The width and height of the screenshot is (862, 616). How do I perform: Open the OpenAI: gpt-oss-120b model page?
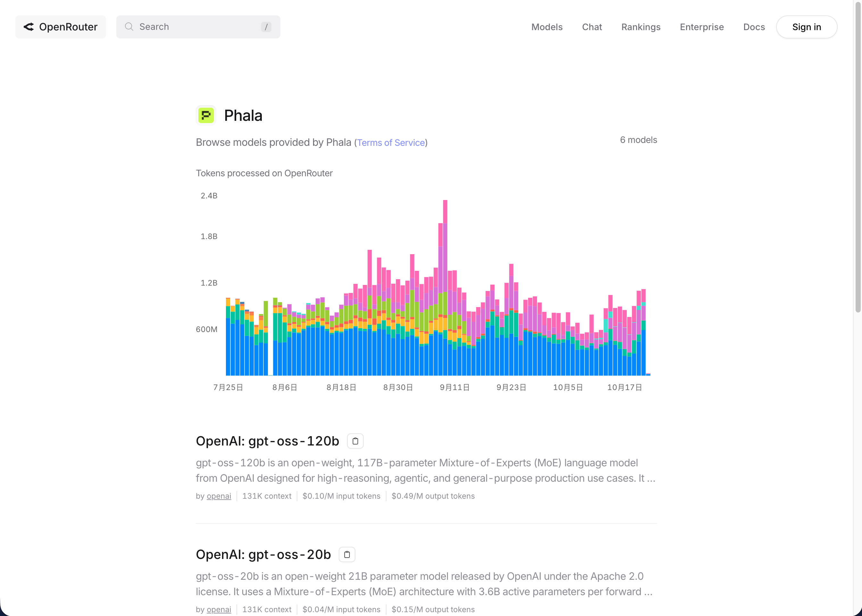click(x=267, y=441)
